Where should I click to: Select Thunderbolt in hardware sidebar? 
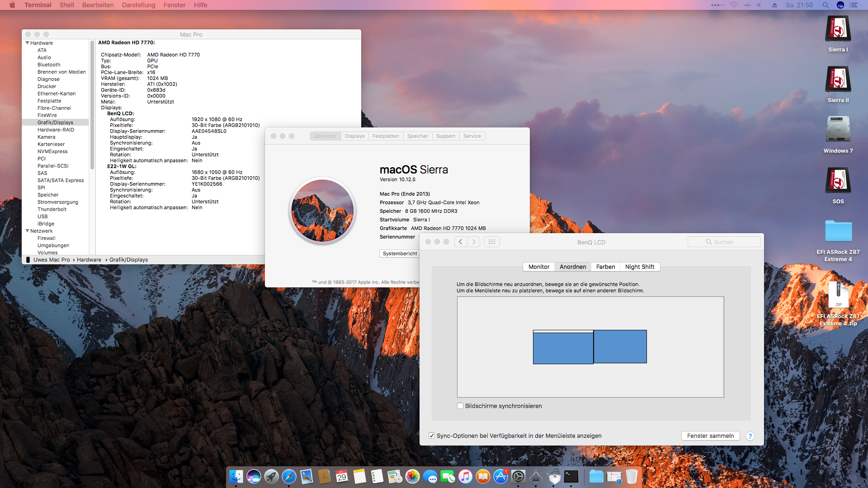coord(52,209)
